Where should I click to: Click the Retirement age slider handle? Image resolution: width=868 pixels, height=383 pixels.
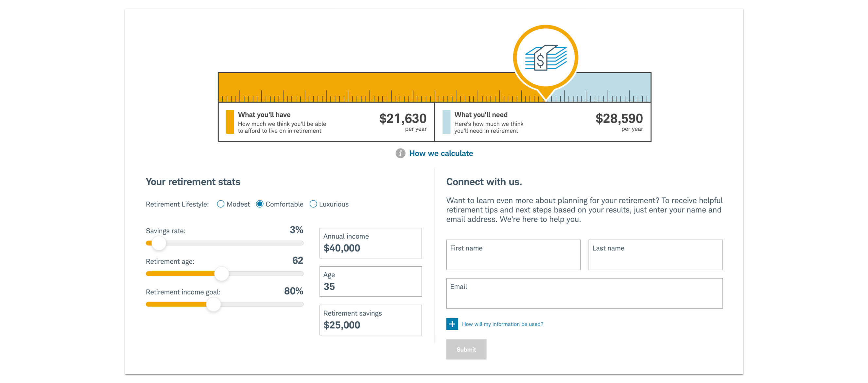pyautogui.click(x=221, y=274)
